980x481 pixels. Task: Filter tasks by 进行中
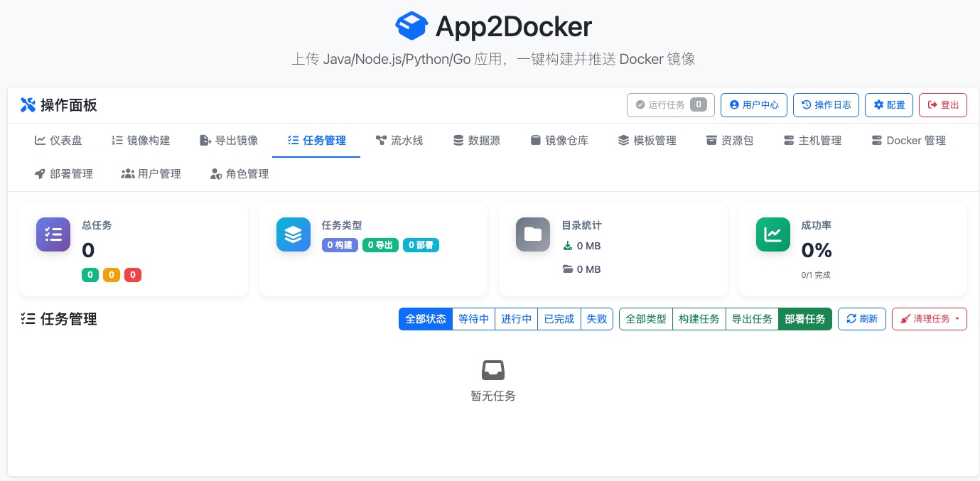[x=516, y=319]
